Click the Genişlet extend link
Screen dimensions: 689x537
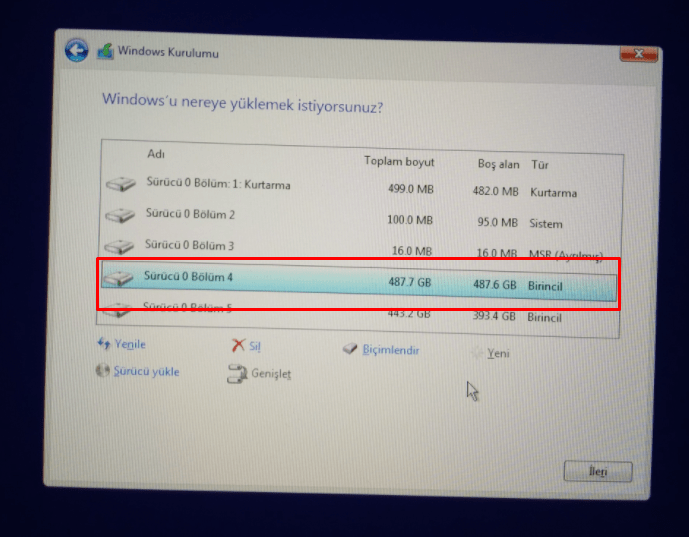point(271,374)
